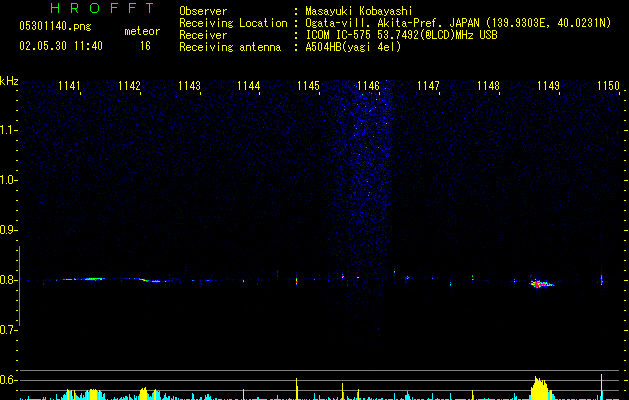Click time marker 1148

[488, 86]
